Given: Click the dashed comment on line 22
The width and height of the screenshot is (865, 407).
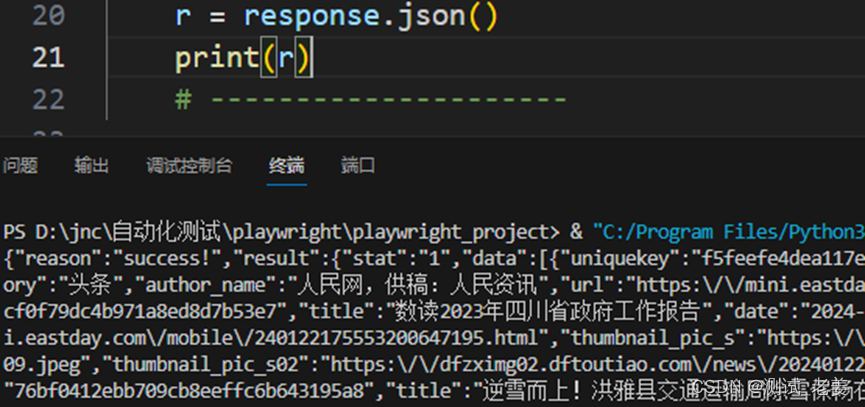Looking at the screenshot, I should 371,99.
